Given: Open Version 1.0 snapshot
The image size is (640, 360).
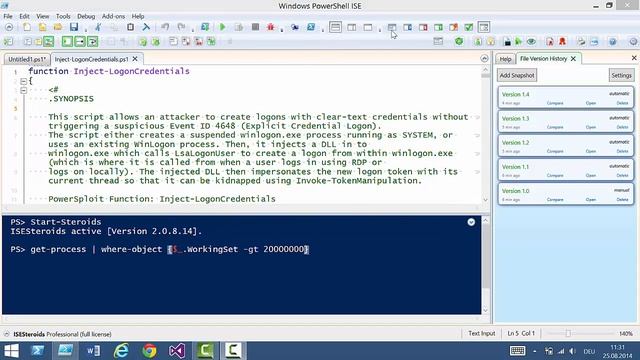Looking at the screenshot, I should tap(591, 200).
